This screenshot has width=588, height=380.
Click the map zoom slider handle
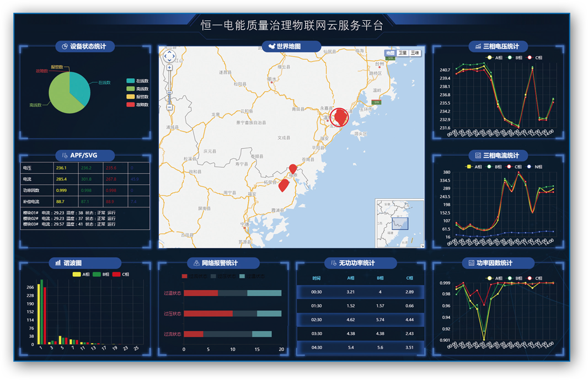[x=169, y=93]
